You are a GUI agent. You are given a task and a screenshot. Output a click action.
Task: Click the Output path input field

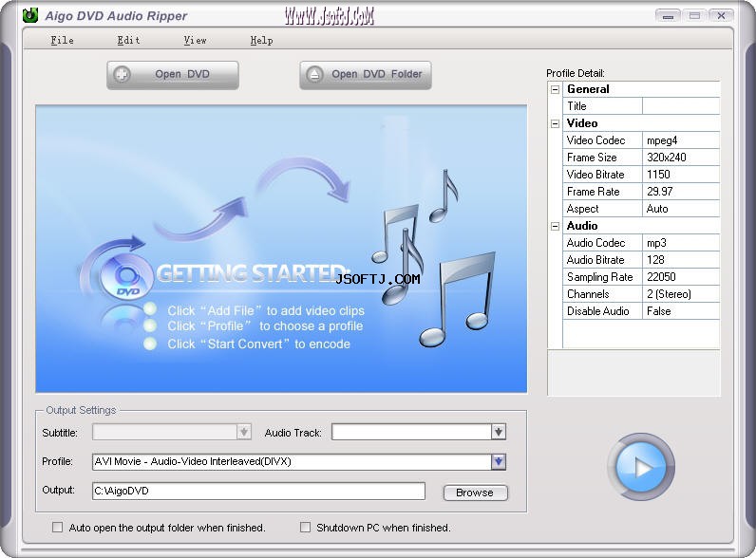tap(258, 491)
